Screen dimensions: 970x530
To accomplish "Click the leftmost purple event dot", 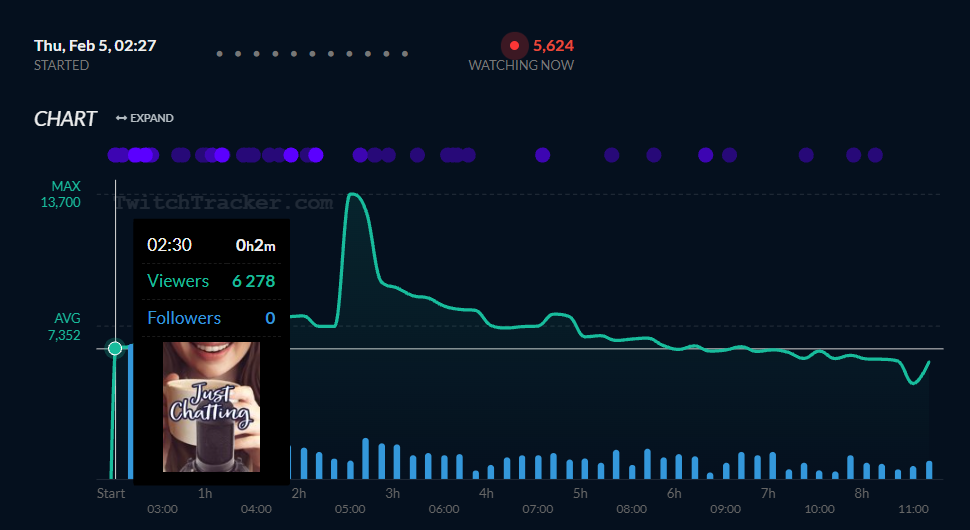I will pyautogui.click(x=115, y=155).
